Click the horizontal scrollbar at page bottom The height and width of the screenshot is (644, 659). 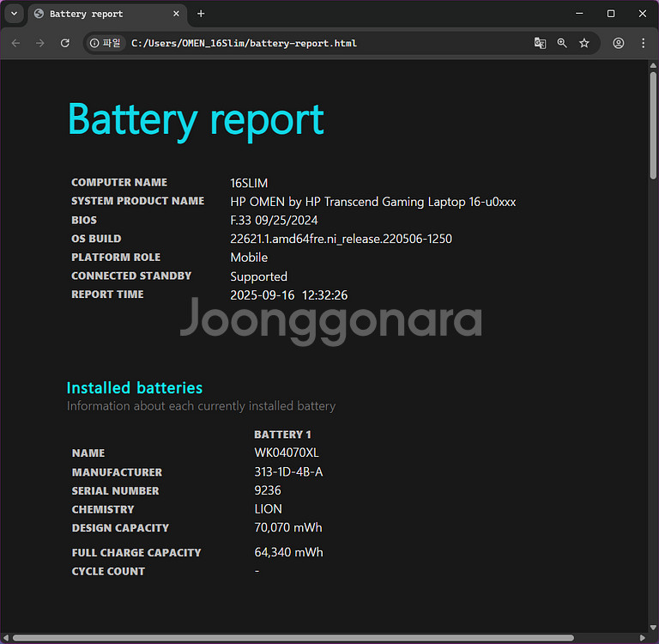(292, 638)
